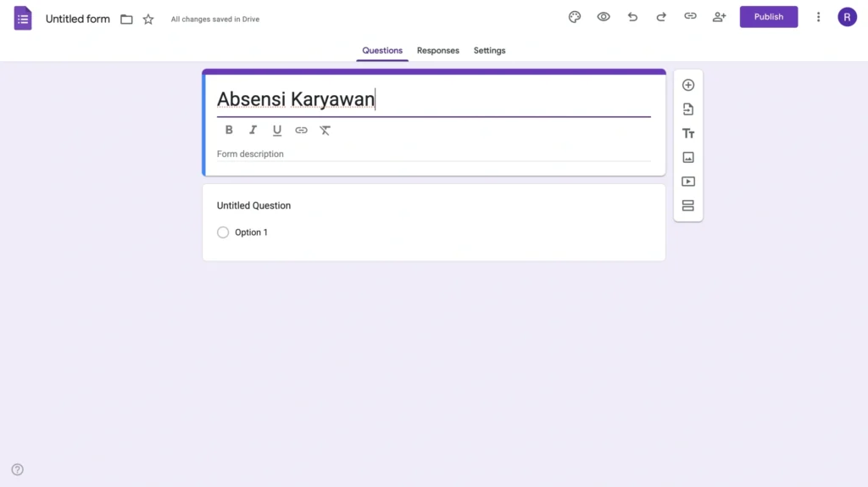Click the redo arrow
Viewport: 868px width, 487px height.
(x=661, y=17)
